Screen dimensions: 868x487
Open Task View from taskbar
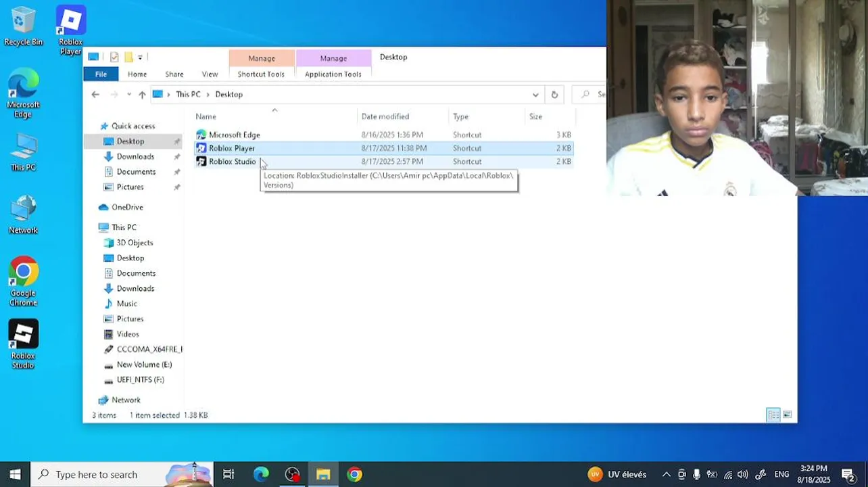(x=228, y=475)
